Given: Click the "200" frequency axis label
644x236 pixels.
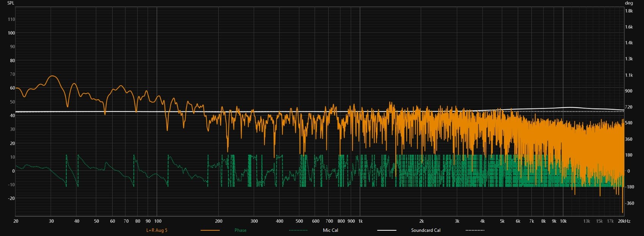Looking at the screenshot, I should pos(219,221).
